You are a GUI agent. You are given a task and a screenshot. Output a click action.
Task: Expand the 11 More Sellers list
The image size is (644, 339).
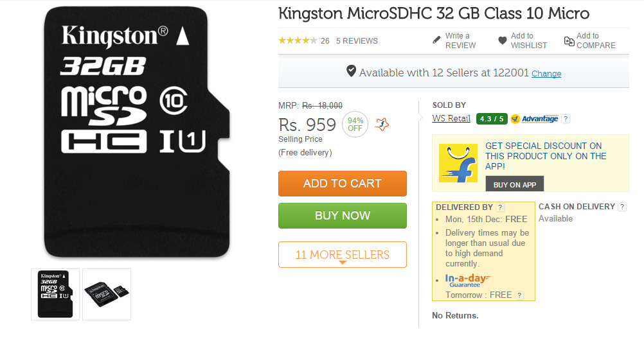342,255
